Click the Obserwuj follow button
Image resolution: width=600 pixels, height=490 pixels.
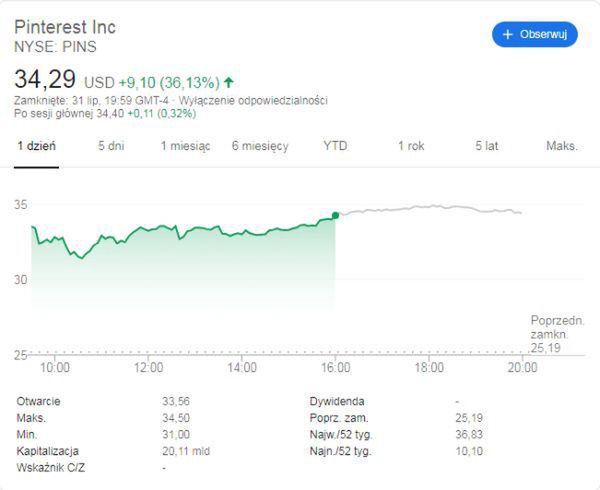(x=535, y=34)
